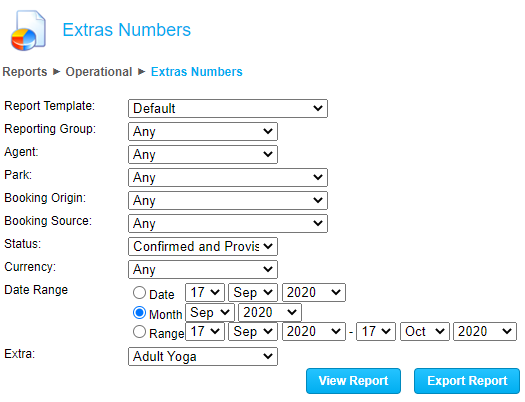This screenshot has width=525, height=402.
Task: Open the Report Template dropdown
Action: (x=228, y=108)
